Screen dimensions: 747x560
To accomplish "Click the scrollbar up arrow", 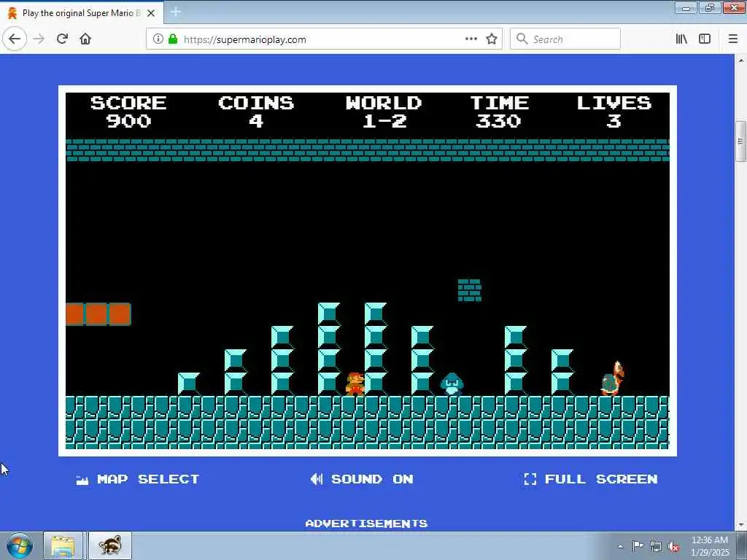I will (x=740, y=61).
